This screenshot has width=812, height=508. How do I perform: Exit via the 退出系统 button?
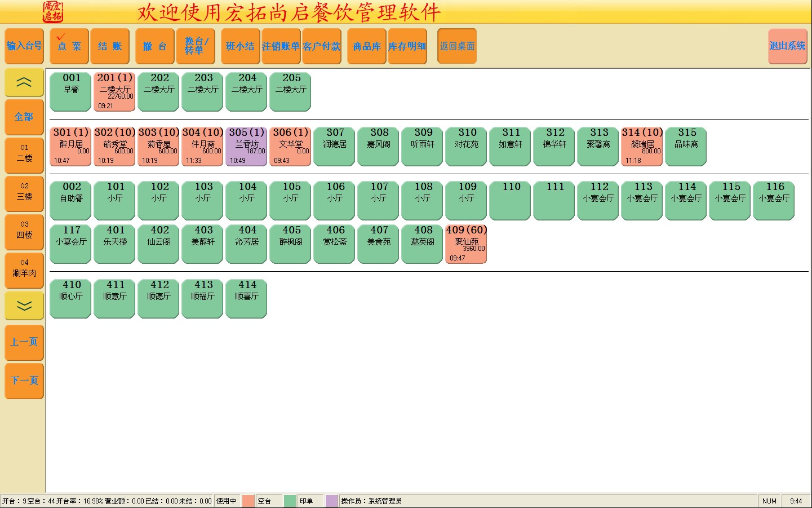(x=788, y=46)
